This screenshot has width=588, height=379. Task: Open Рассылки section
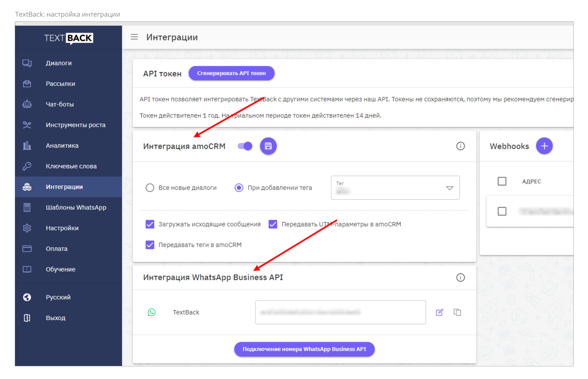(x=69, y=84)
